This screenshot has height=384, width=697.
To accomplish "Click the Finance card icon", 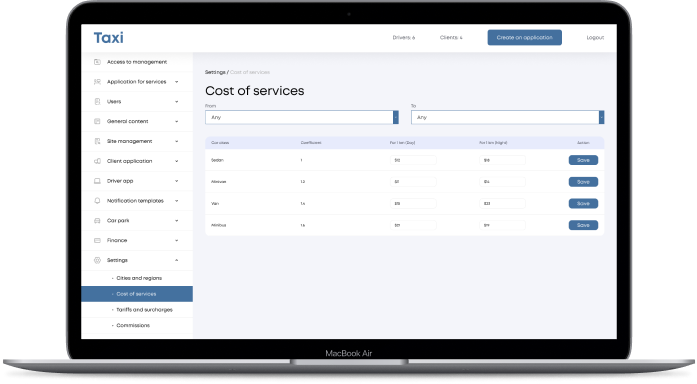I will coord(97,240).
